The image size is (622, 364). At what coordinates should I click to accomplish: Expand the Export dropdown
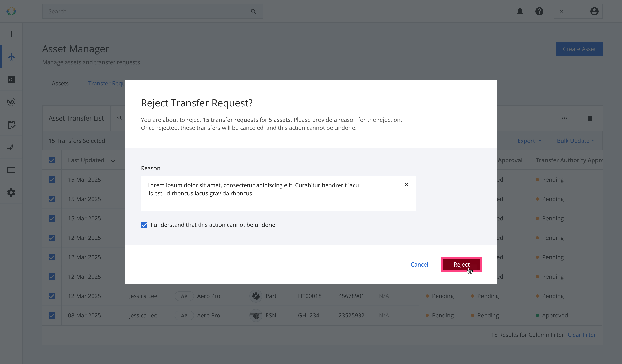[x=529, y=141]
